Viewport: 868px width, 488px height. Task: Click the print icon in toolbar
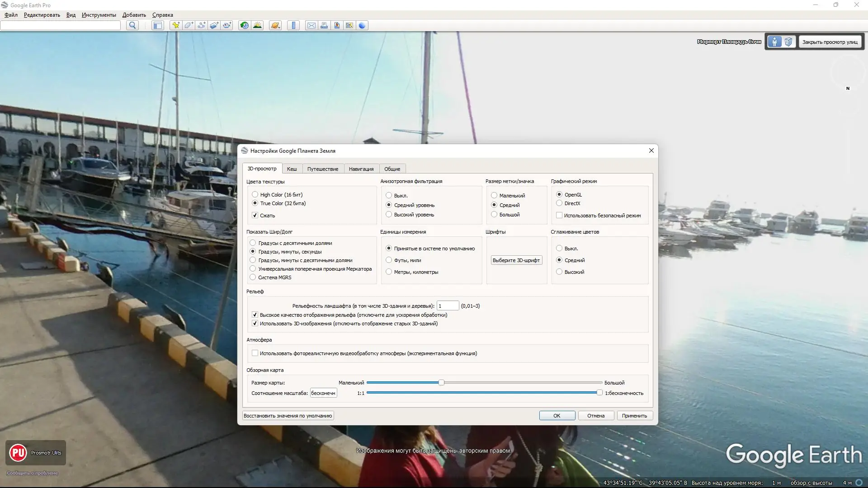click(x=324, y=25)
